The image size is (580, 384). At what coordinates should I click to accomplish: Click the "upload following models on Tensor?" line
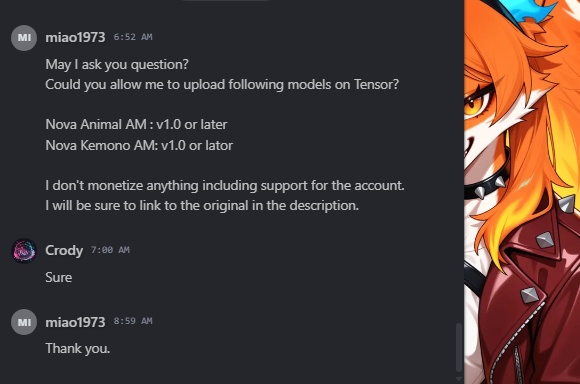click(222, 85)
